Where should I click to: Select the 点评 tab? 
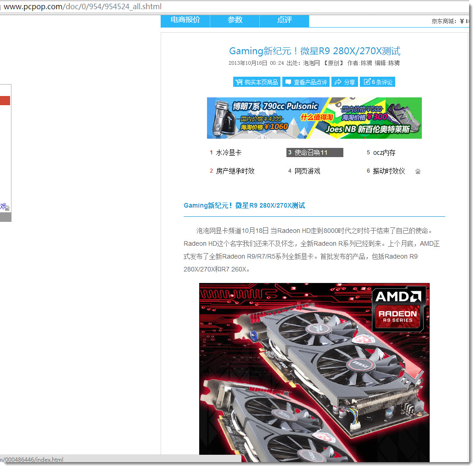(x=285, y=20)
